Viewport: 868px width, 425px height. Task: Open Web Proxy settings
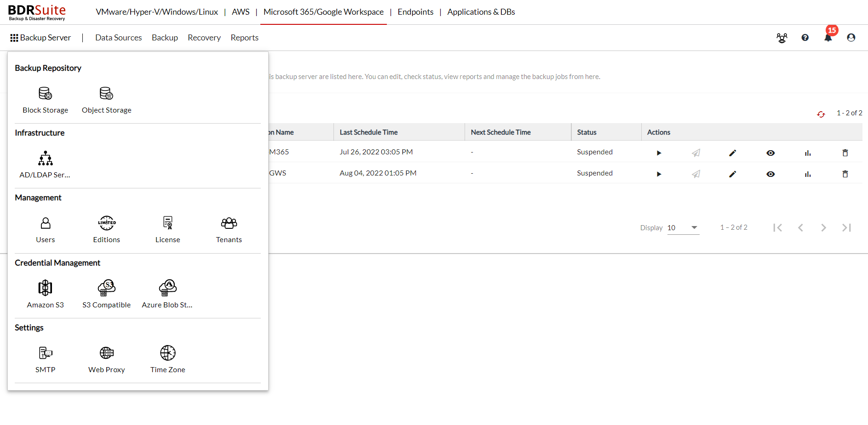pos(106,359)
